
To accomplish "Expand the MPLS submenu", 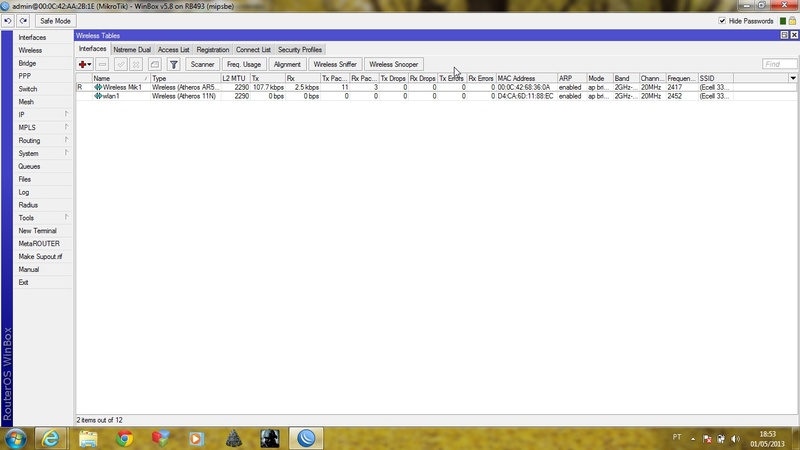I will coord(66,127).
